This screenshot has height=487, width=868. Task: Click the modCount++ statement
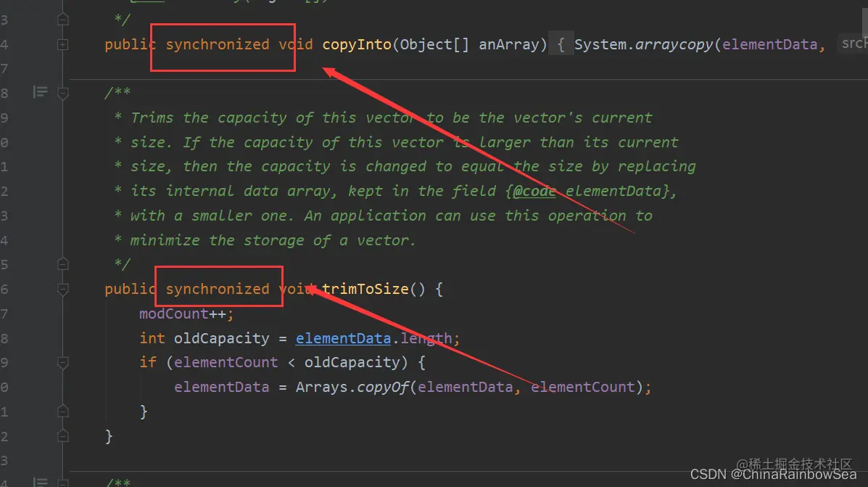186,314
